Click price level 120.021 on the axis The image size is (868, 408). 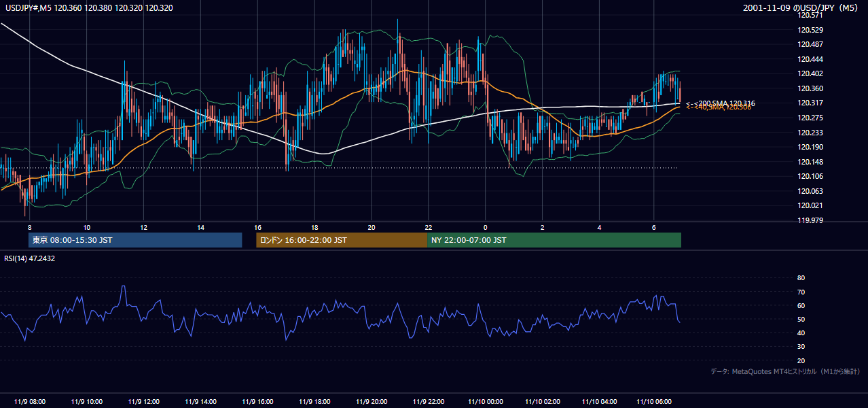tap(810, 205)
